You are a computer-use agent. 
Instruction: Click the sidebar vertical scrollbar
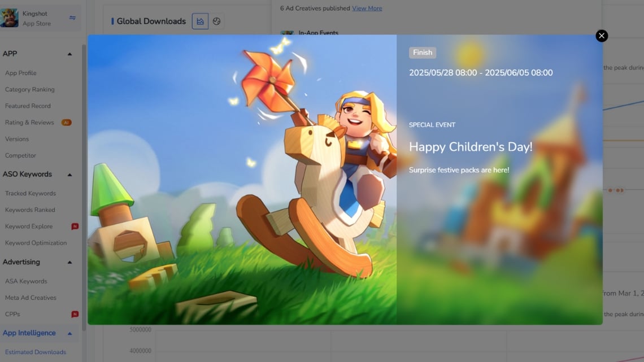click(x=84, y=187)
